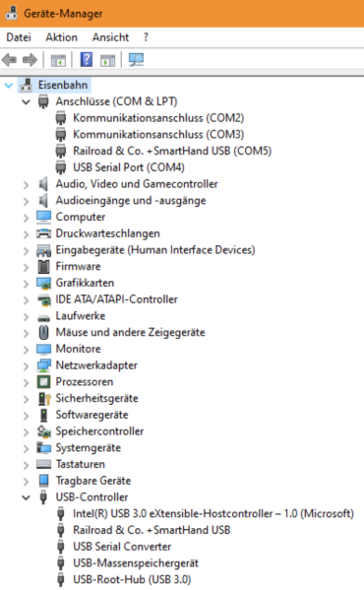The height and width of the screenshot is (590, 364).
Task: Open the ? help menu
Action: pyautogui.click(x=146, y=37)
